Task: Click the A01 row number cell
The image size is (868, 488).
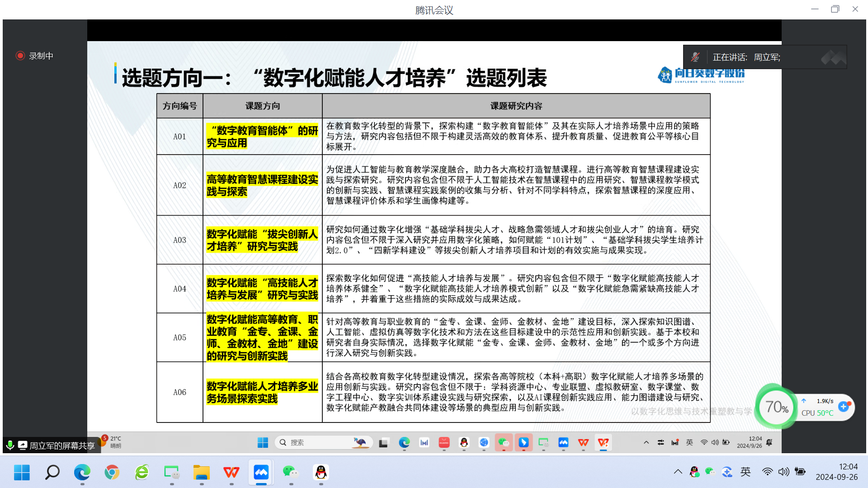Action: [179, 136]
